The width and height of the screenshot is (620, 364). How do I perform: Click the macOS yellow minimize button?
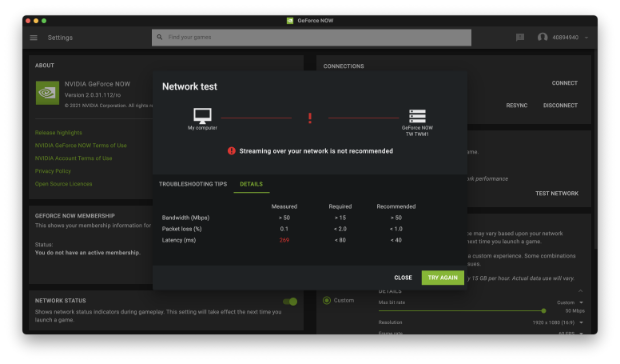click(x=36, y=21)
